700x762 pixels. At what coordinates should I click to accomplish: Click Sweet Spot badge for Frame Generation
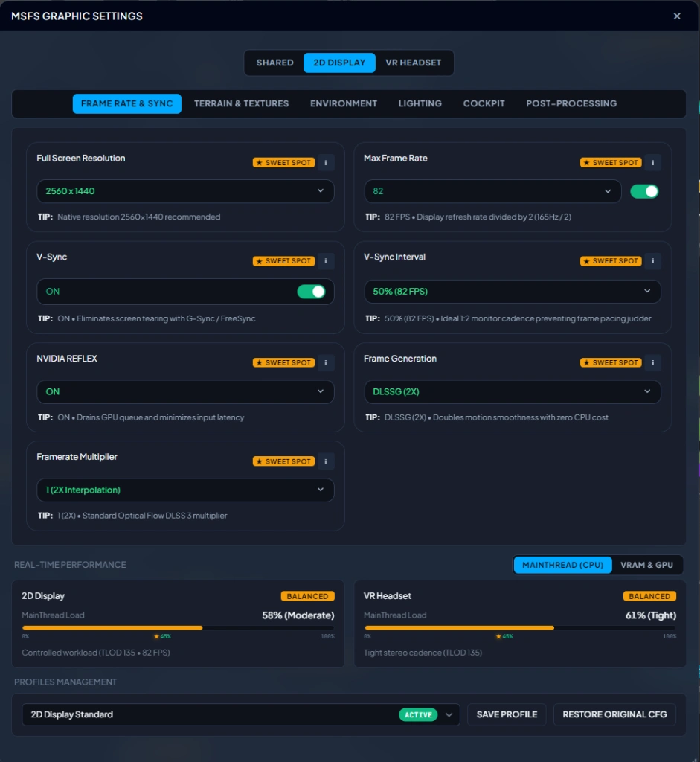click(611, 362)
